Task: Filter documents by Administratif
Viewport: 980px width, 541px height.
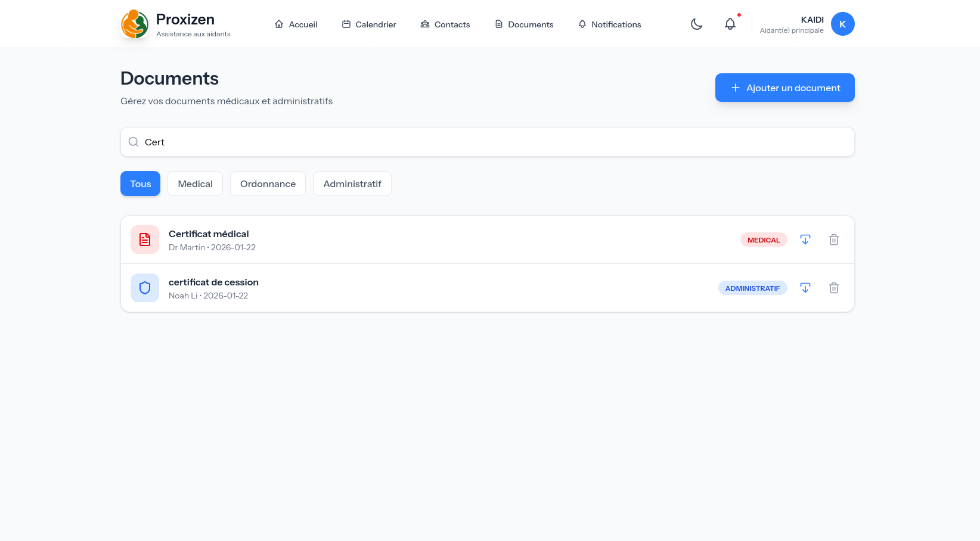Action: click(x=352, y=184)
